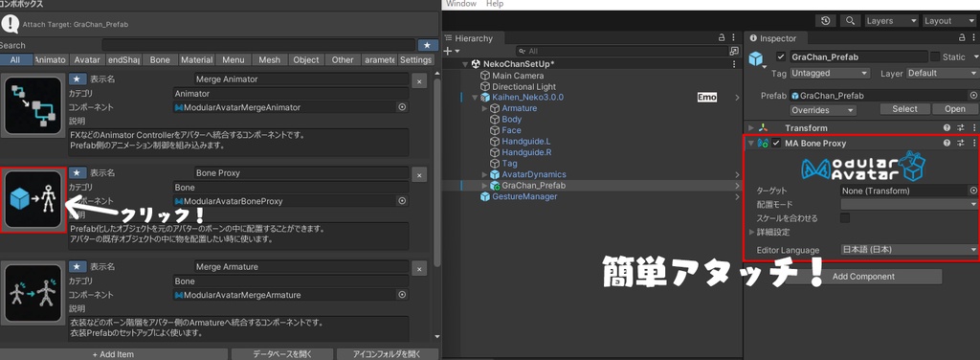Open NekoChanSetUp scene kebab options
980x360 pixels.
(x=734, y=64)
